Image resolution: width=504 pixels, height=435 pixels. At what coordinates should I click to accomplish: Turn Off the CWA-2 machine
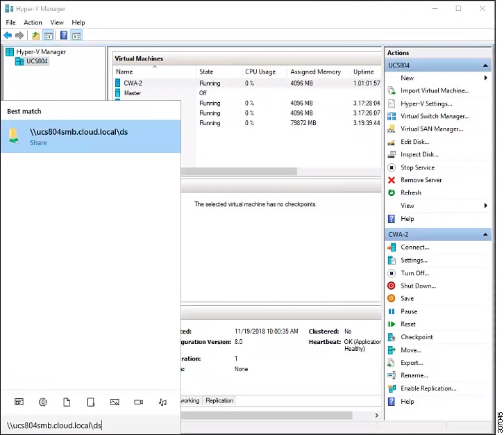coord(414,273)
